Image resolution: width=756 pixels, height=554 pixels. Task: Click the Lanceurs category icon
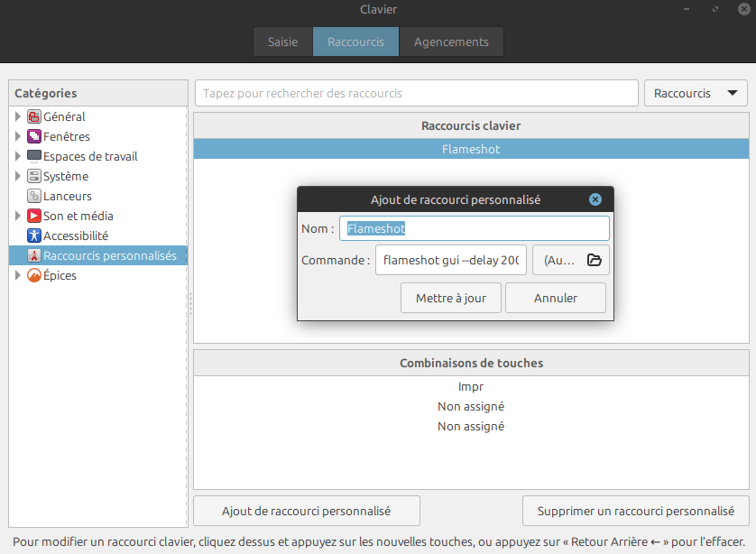point(34,196)
